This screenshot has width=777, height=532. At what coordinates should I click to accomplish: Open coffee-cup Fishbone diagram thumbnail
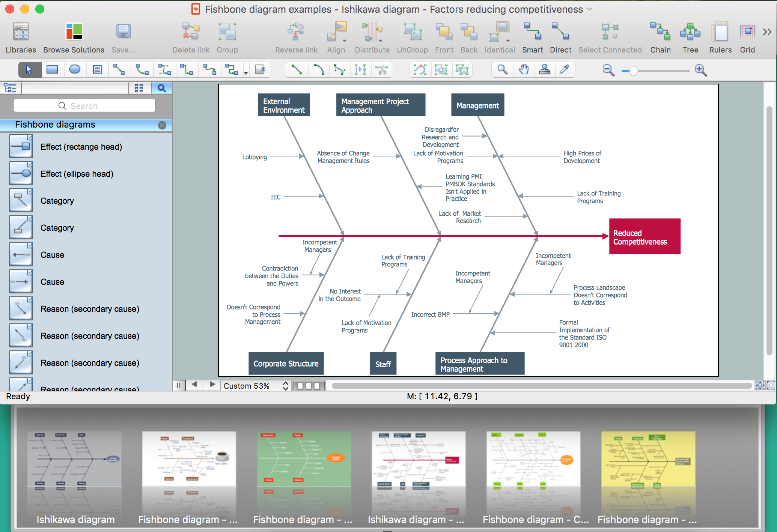(189, 459)
